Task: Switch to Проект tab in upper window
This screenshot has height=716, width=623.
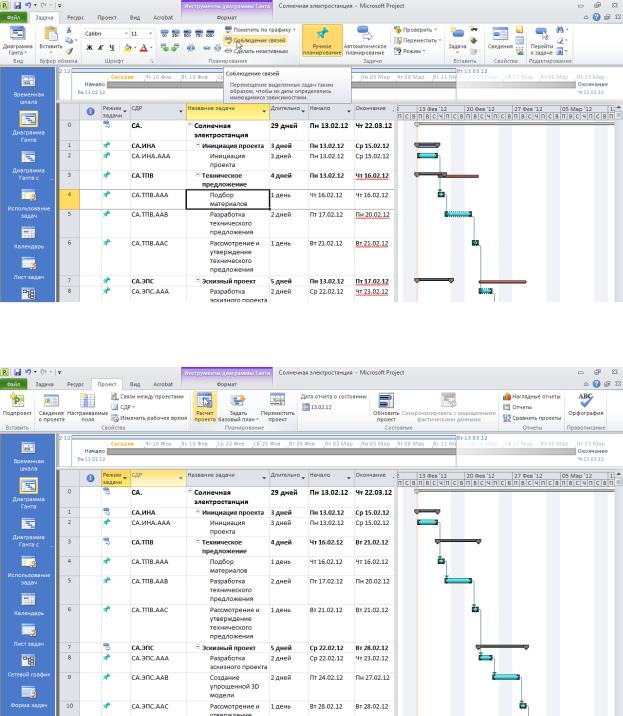Action: (106, 17)
